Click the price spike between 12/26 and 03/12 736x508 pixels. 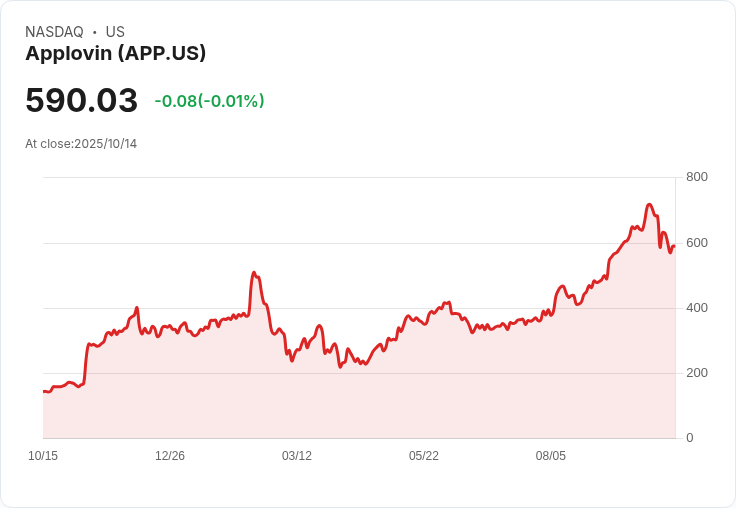[254, 272]
